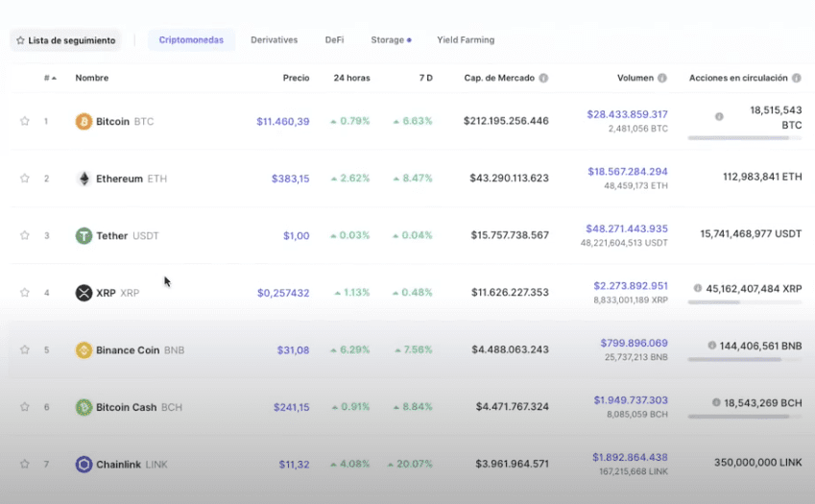Click XRP circulating supply progress bar

[x=744, y=301]
